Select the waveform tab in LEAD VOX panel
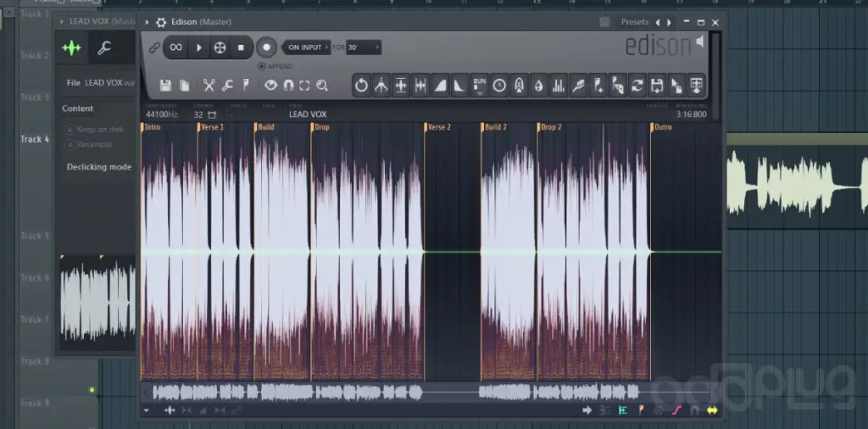 tap(71, 48)
